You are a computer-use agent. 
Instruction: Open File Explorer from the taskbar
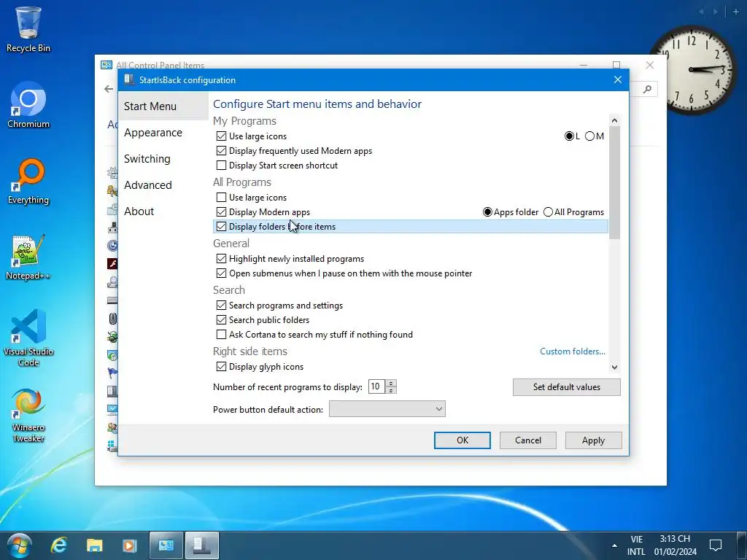[x=94, y=545]
